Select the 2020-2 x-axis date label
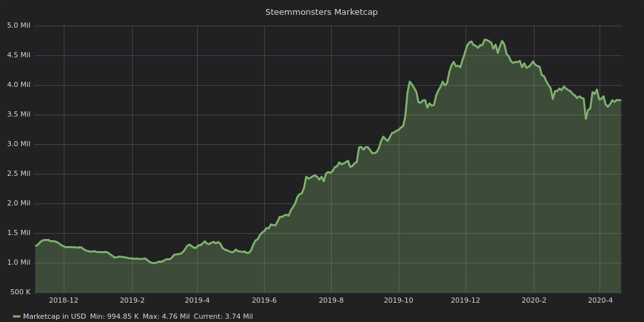This screenshot has height=322, width=644. click(533, 300)
